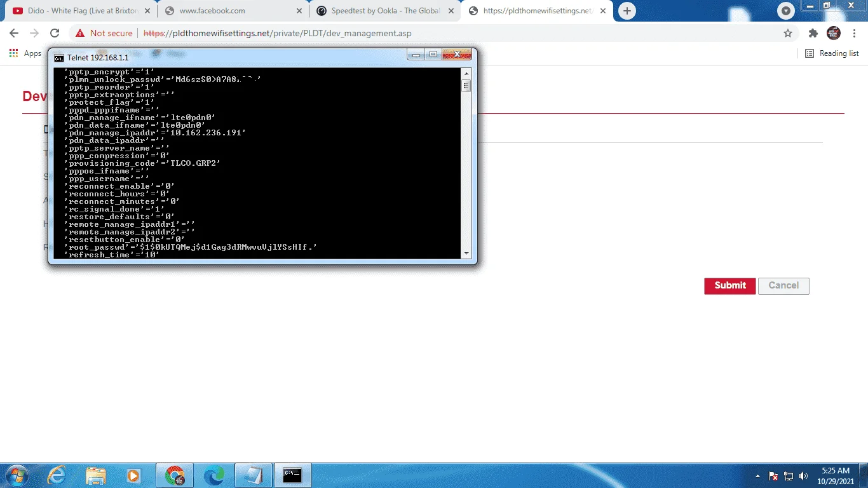Click the Submit button

(x=729, y=286)
